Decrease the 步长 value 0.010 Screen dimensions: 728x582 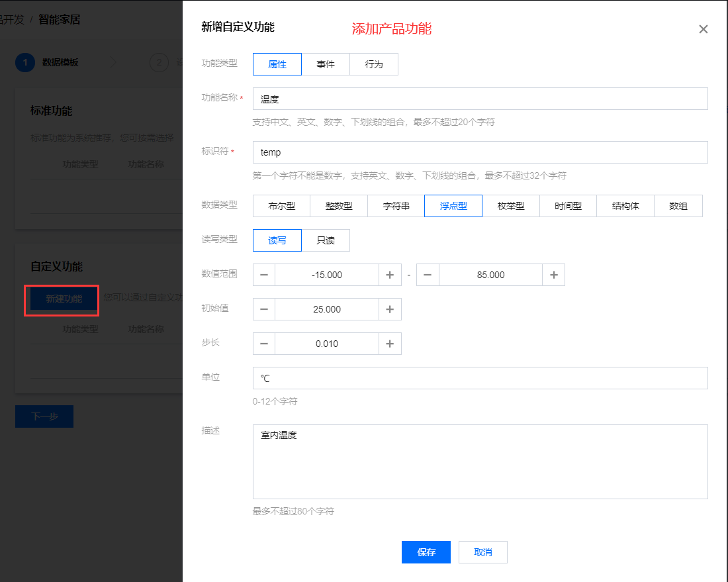[263, 344]
